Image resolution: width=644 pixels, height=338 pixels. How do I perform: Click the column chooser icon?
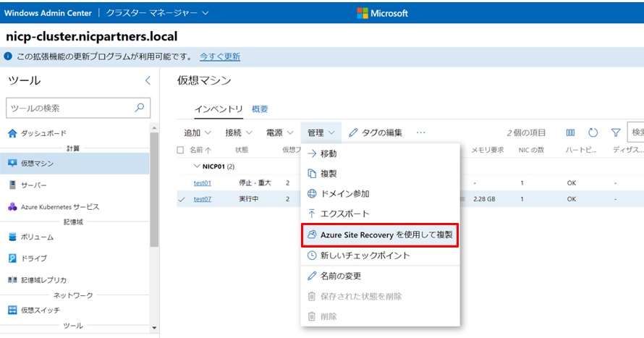(x=570, y=132)
